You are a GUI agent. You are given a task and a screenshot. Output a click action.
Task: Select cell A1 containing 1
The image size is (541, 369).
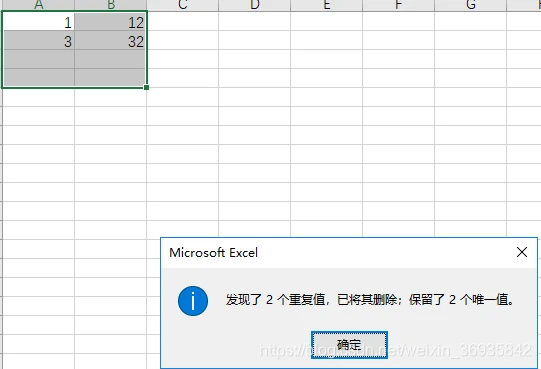(x=38, y=22)
